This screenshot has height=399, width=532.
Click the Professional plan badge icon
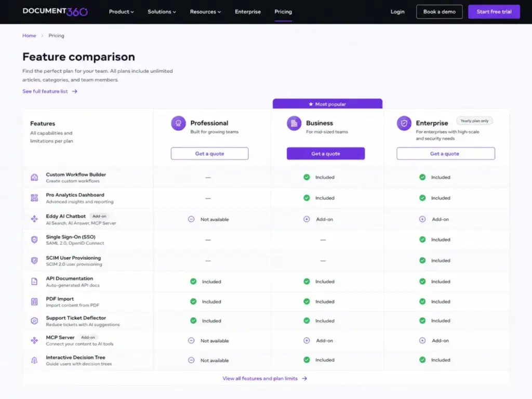pyautogui.click(x=179, y=123)
